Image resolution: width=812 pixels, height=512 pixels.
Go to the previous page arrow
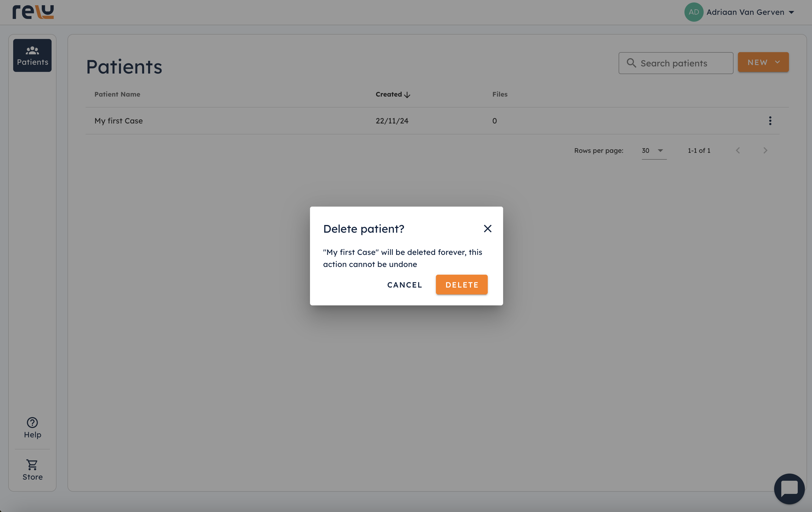tap(738, 150)
